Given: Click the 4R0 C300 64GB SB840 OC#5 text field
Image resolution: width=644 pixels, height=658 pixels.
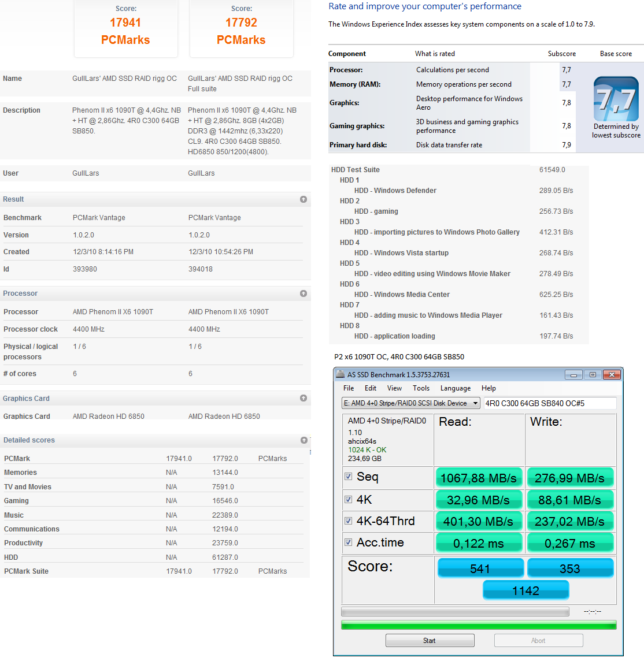Looking at the screenshot, I should pos(550,403).
